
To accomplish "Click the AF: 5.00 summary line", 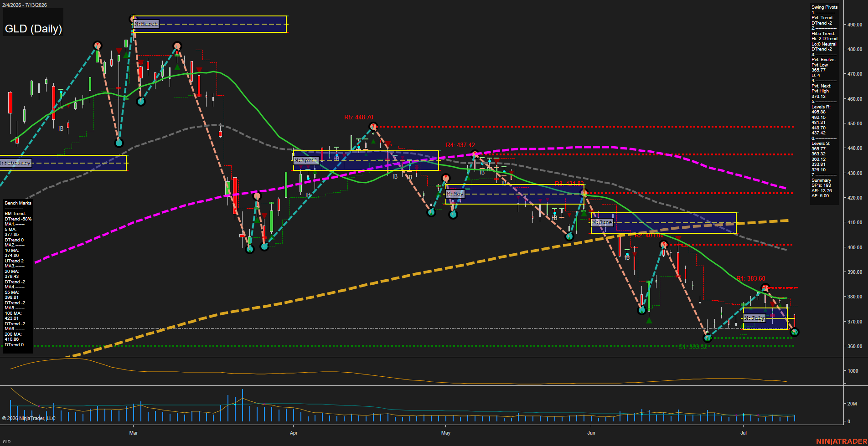I will (x=821, y=196).
